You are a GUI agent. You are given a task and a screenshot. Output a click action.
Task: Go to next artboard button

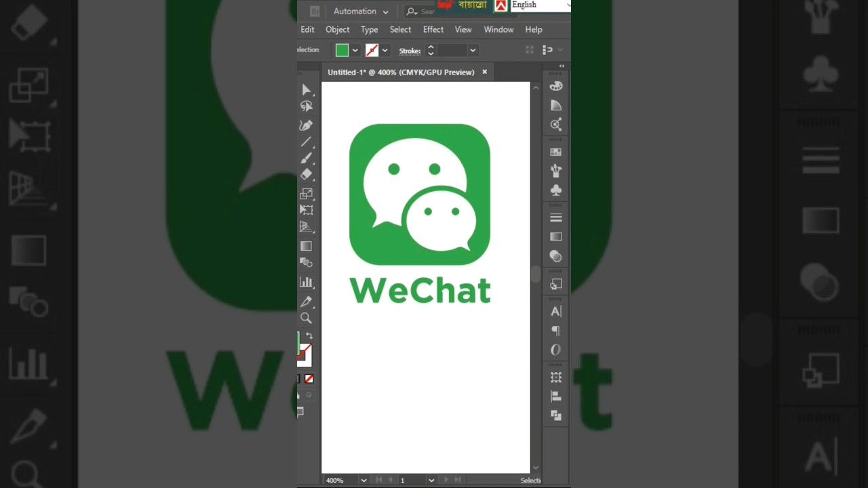pyautogui.click(x=446, y=480)
